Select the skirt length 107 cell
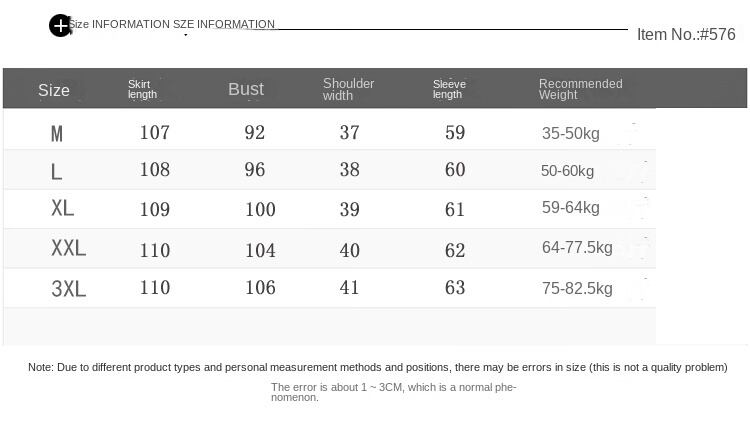Image resolution: width=750 pixels, height=424 pixels. [x=155, y=132]
